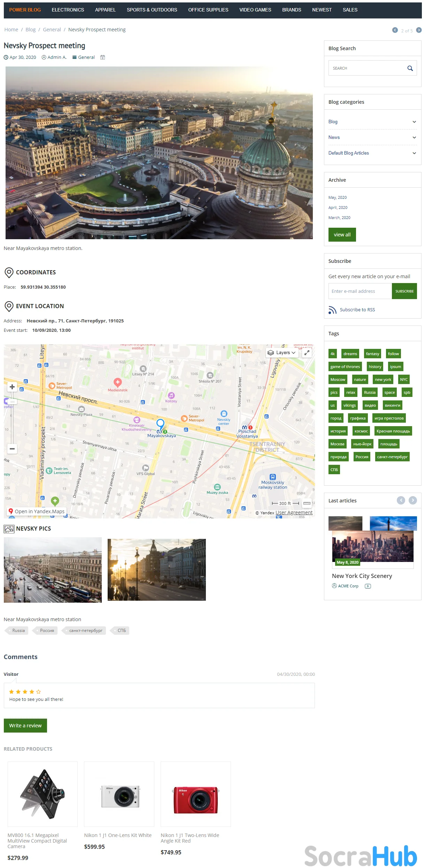The height and width of the screenshot is (868, 425).
Task: Click the map zoom out minus button
Action: [12, 449]
